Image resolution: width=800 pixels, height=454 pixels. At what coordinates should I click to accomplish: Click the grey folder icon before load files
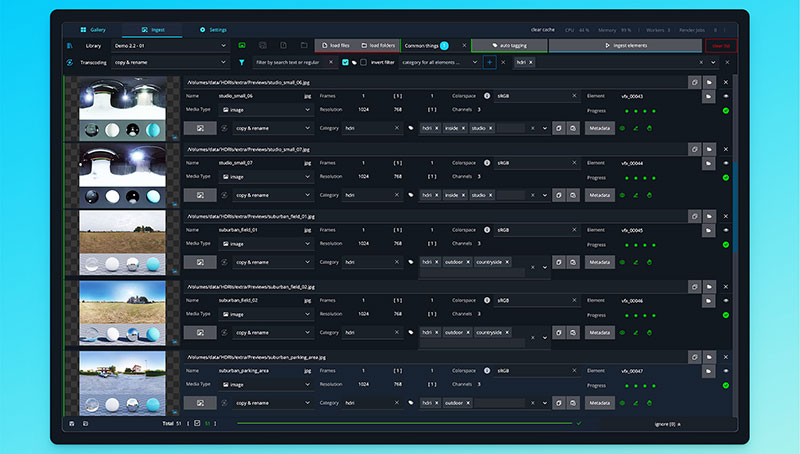(x=304, y=45)
